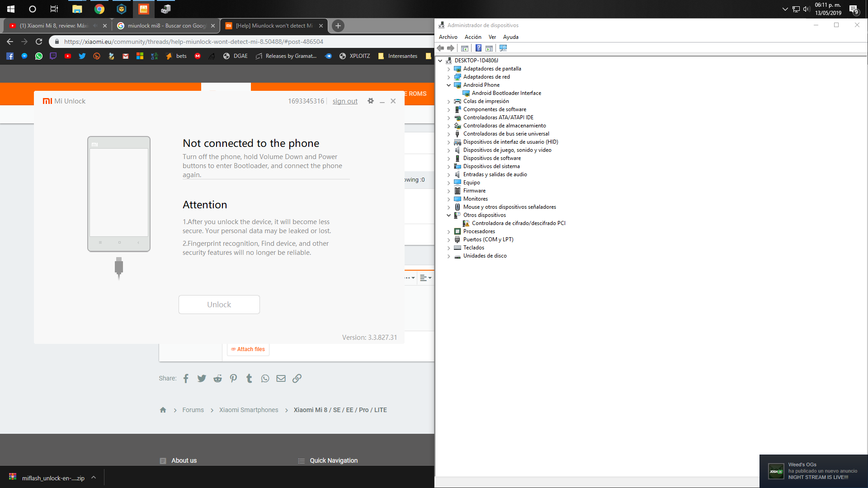Click sign out in Mi Unlock
868x488 pixels.
pyautogui.click(x=345, y=101)
